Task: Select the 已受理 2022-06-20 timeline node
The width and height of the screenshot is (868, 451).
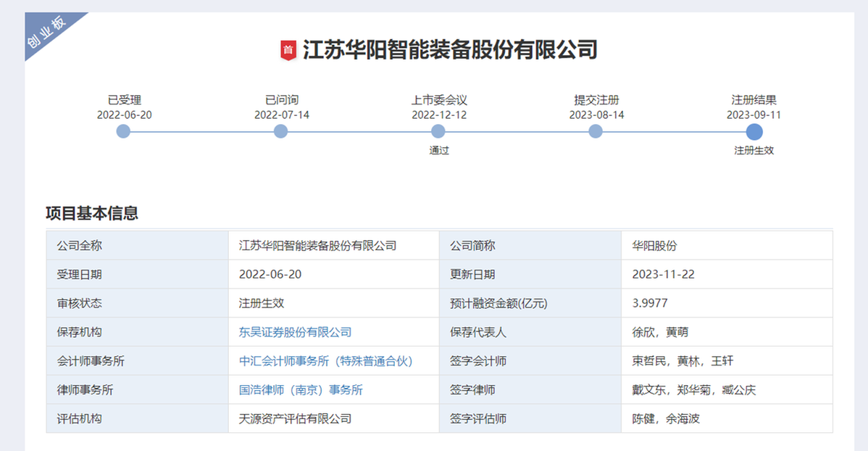Action: [123, 131]
